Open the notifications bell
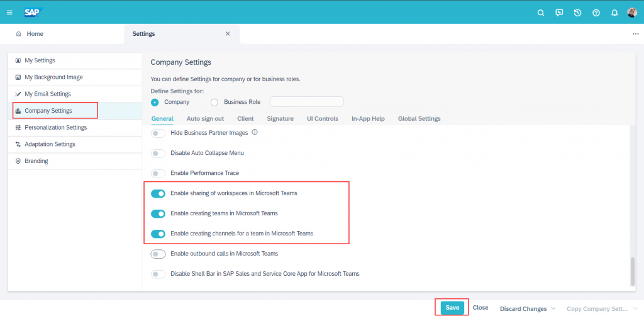The height and width of the screenshot is (316, 644). [614, 13]
